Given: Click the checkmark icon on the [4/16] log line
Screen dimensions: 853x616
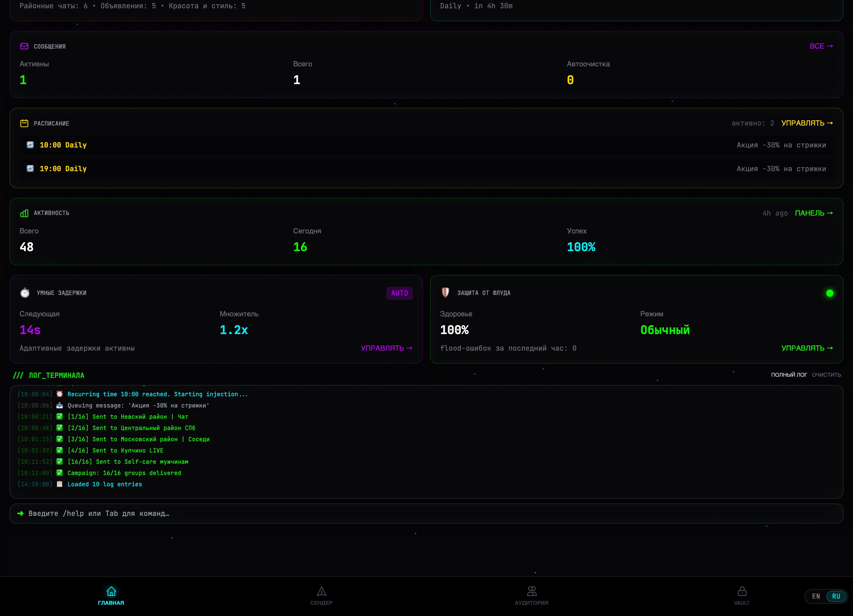Looking at the screenshot, I should click(x=60, y=450).
